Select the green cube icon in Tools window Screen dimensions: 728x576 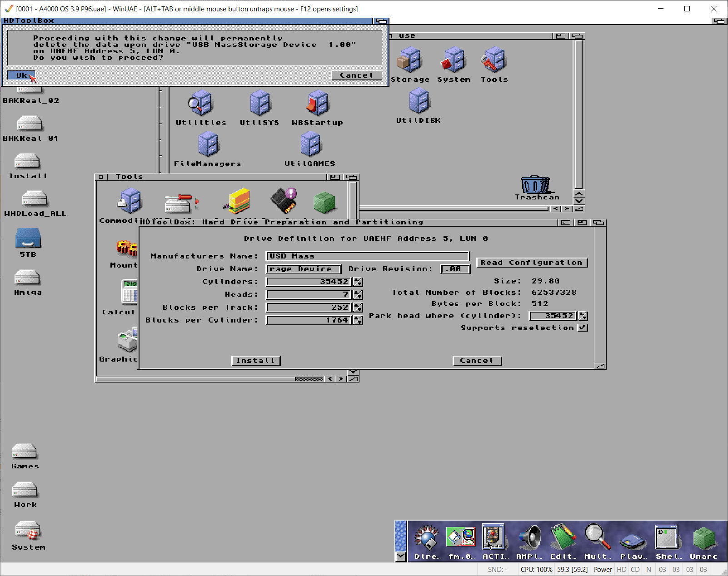click(x=324, y=203)
